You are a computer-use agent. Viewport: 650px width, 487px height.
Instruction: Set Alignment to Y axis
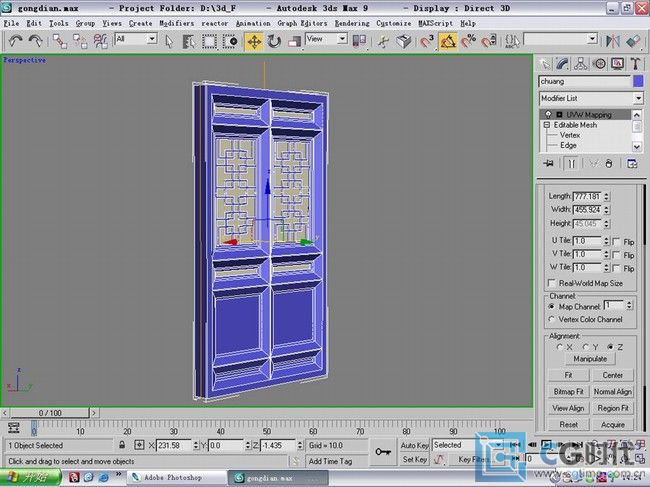[586, 347]
